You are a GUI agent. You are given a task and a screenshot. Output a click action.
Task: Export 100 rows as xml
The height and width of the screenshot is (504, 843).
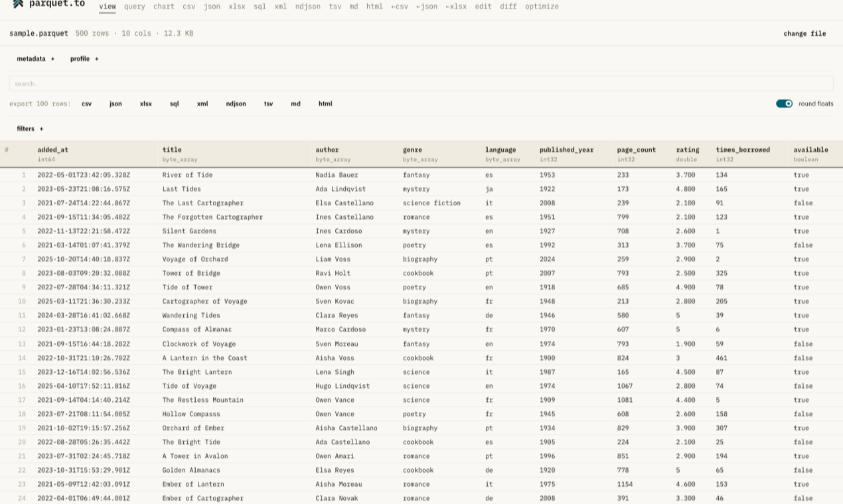(x=202, y=104)
